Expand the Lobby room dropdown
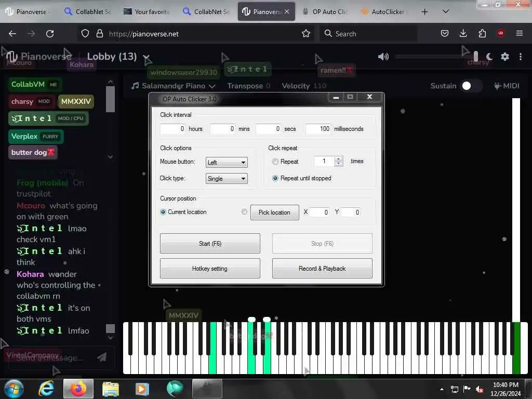 click(146, 57)
